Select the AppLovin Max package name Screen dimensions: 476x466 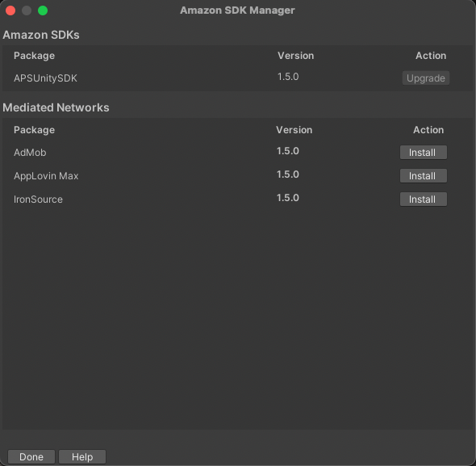(x=46, y=176)
